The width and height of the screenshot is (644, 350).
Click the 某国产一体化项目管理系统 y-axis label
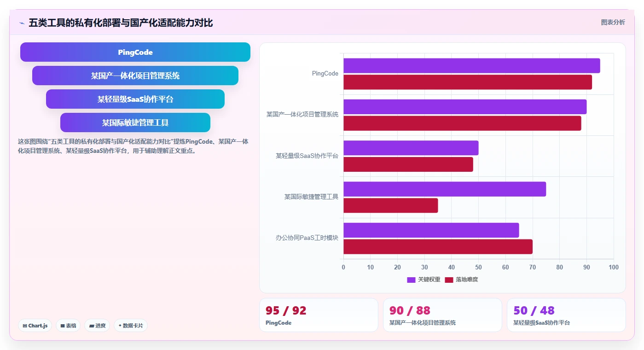click(x=302, y=115)
